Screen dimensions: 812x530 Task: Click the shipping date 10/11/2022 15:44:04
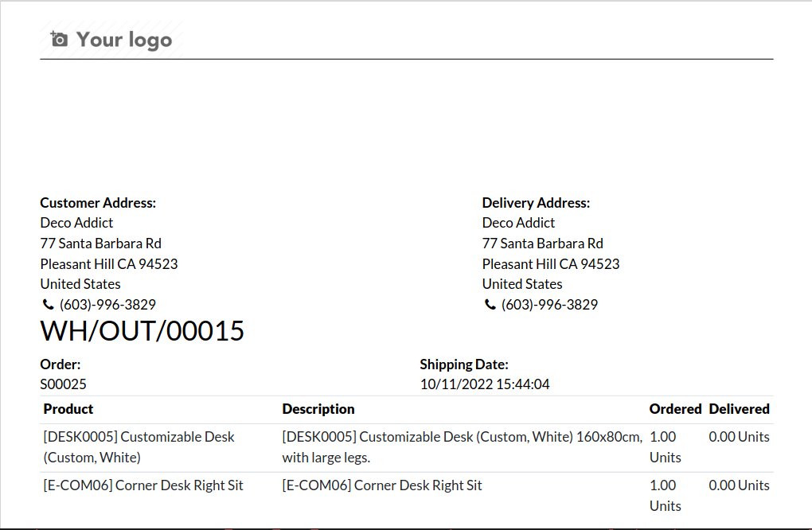point(484,384)
